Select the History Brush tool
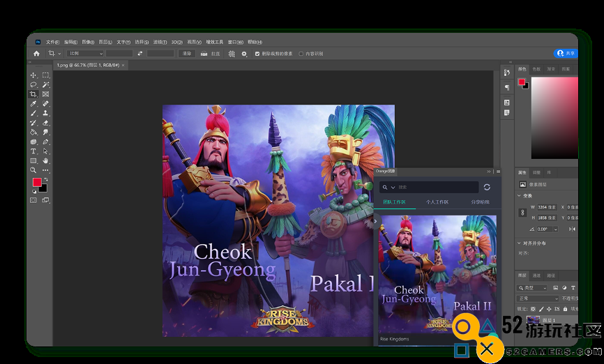 click(33, 123)
